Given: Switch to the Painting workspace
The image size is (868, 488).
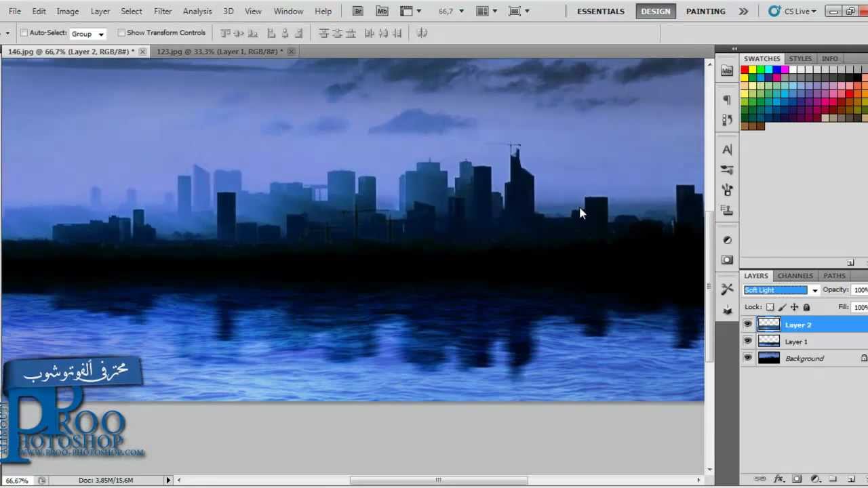Looking at the screenshot, I should 706,12.
